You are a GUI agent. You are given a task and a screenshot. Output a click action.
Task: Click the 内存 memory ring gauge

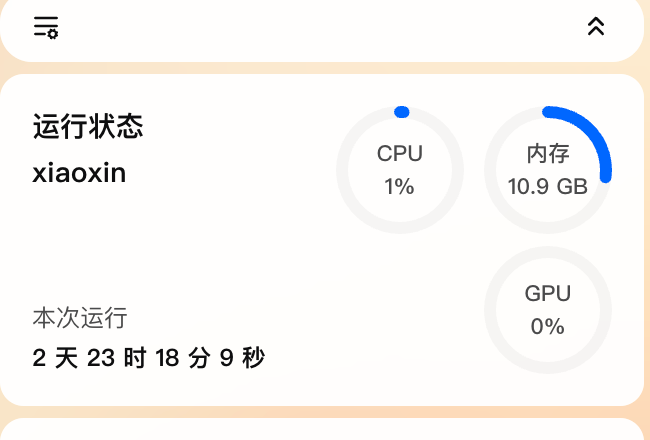point(548,169)
